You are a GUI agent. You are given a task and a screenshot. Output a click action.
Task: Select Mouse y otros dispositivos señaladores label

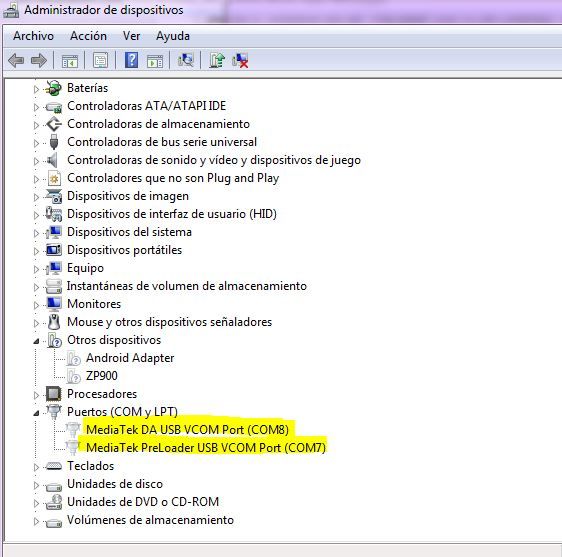click(170, 322)
